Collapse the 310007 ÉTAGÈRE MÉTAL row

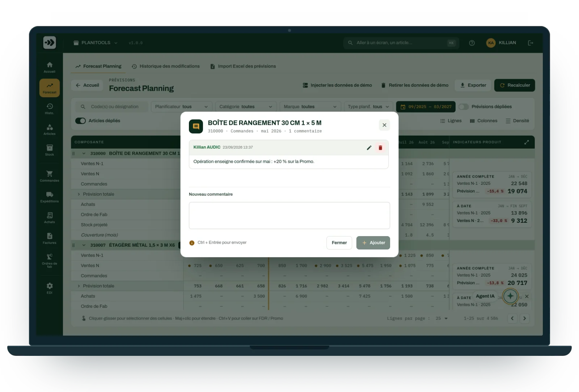84,245
